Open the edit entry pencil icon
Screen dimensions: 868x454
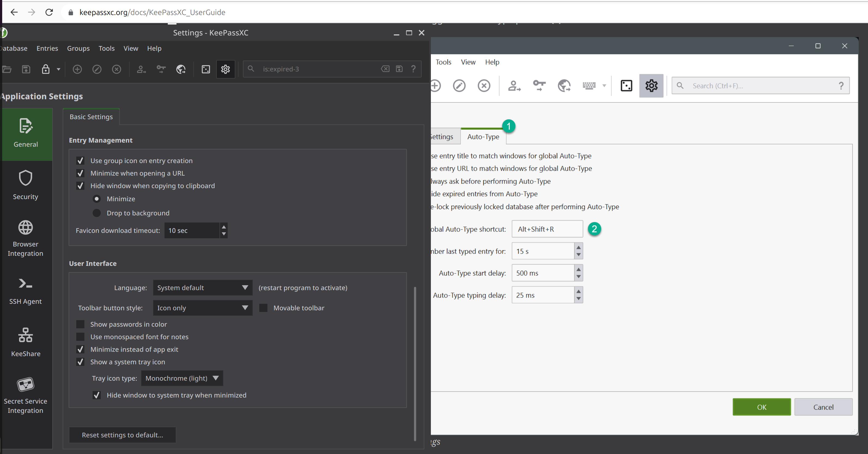[x=459, y=85]
